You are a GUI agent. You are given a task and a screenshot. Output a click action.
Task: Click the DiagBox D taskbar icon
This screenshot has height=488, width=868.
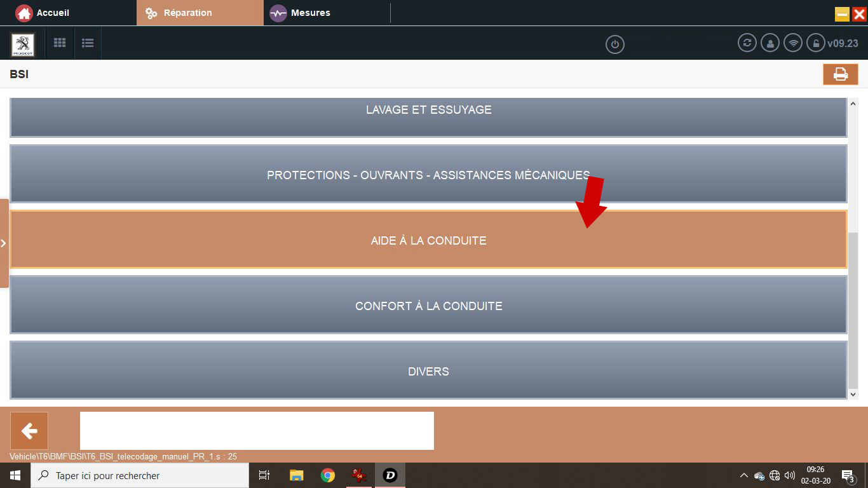point(390,475)
